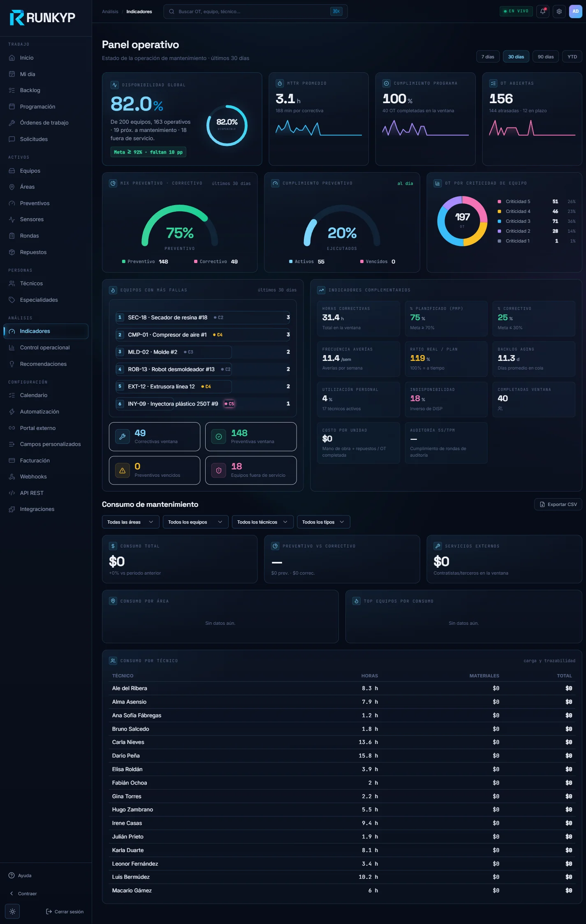This screenshot has width=586, height=924.
Task: Click the OT Abiertas list icon
Action: tap(493, 83)
